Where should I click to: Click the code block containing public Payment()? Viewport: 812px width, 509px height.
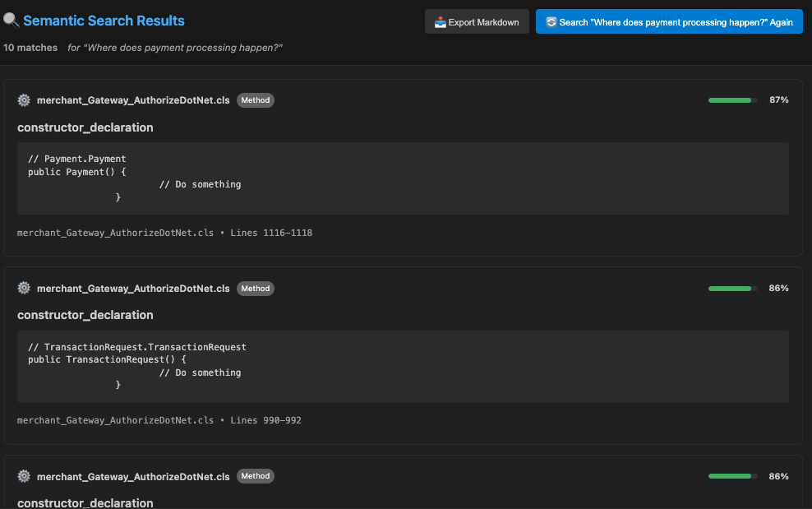coord(403,178)
